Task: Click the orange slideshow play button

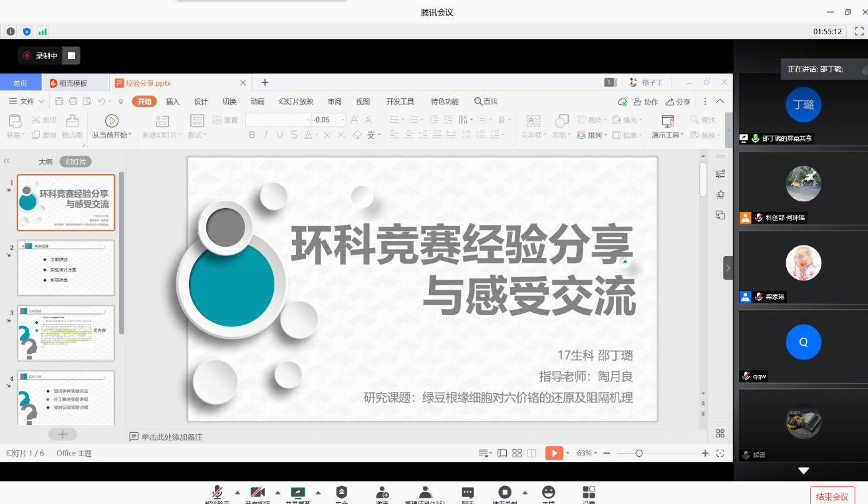Action: click(554, 453)
